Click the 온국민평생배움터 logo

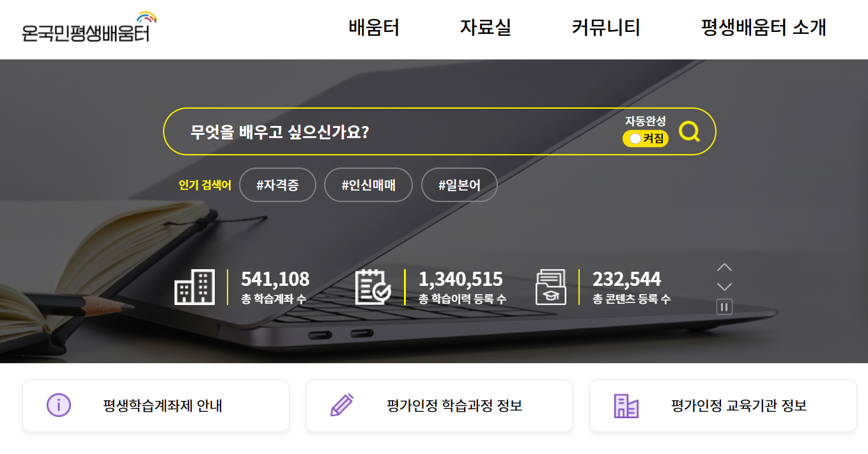[89, 27]
